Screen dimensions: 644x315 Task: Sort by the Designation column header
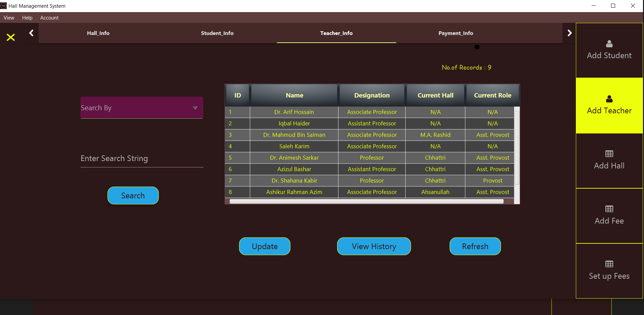pos(372,95)
